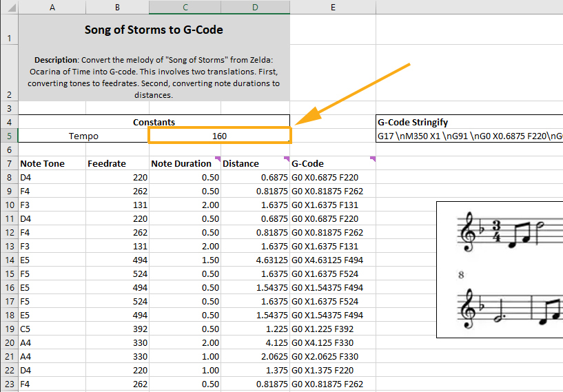Select the Feedrate cell 392
The width and height of the screenshot is (563, 392).
pyautogui.click(x=117, y=329)
